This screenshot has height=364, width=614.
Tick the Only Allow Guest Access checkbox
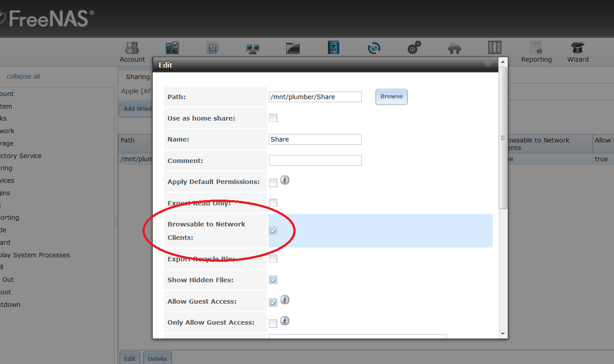pyautogui.click(x=273, y=323)
